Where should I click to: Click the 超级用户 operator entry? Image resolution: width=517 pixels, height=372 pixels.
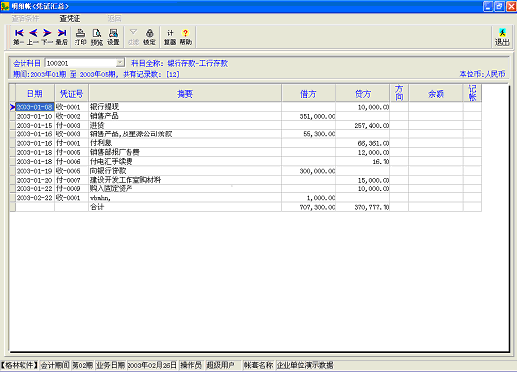(x=220, y=365)
